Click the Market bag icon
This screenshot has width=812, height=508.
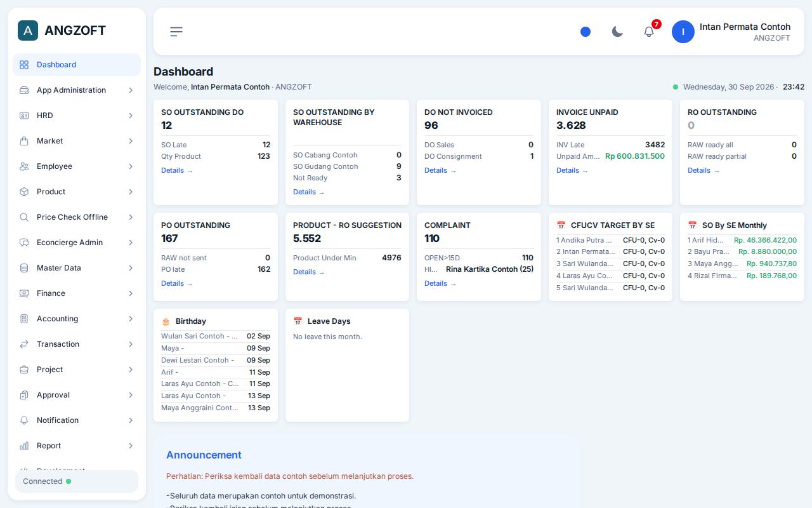click(24, 141)
